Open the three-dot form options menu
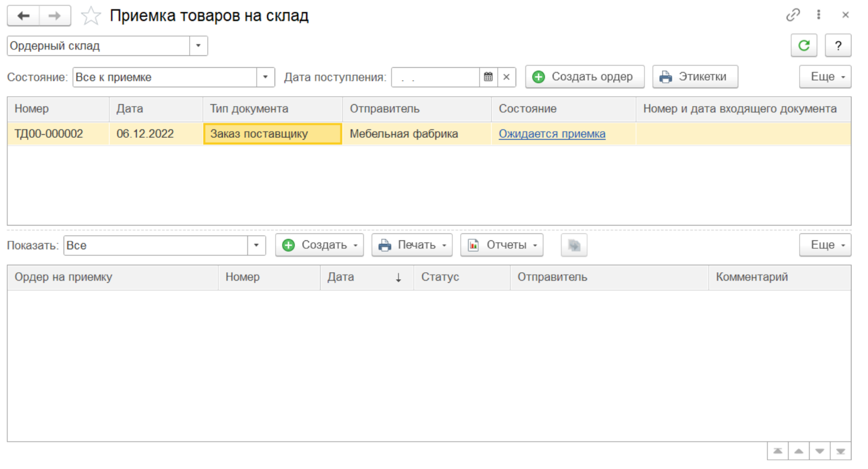868x469 pixels. point(819,15)
